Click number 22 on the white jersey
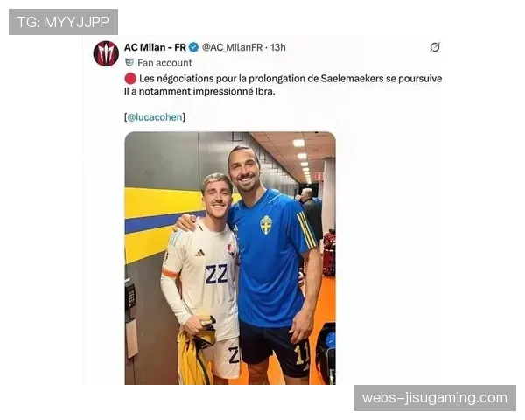The height and width of the screenshot is (420, 525). pyautogui.click(x=217, y=274)
